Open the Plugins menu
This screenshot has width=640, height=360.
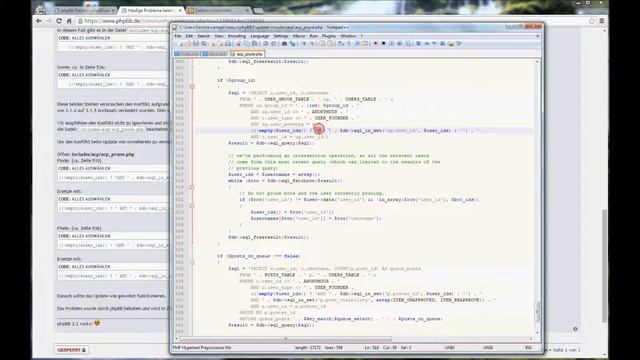(x=329, y=36)
